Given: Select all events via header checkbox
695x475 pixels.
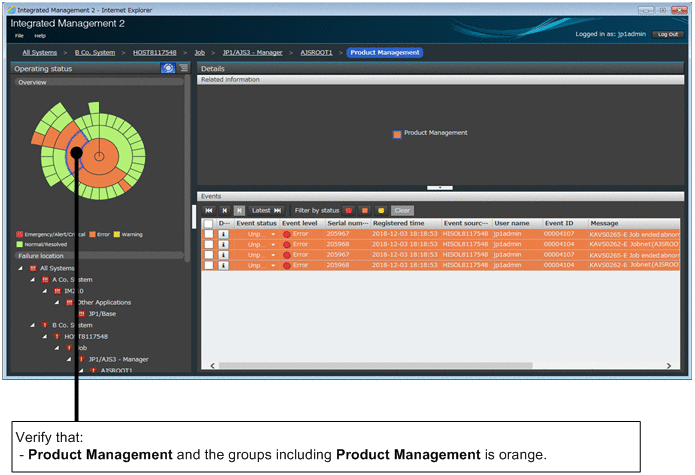Looking at the screenshot, I should pos(208,223).
